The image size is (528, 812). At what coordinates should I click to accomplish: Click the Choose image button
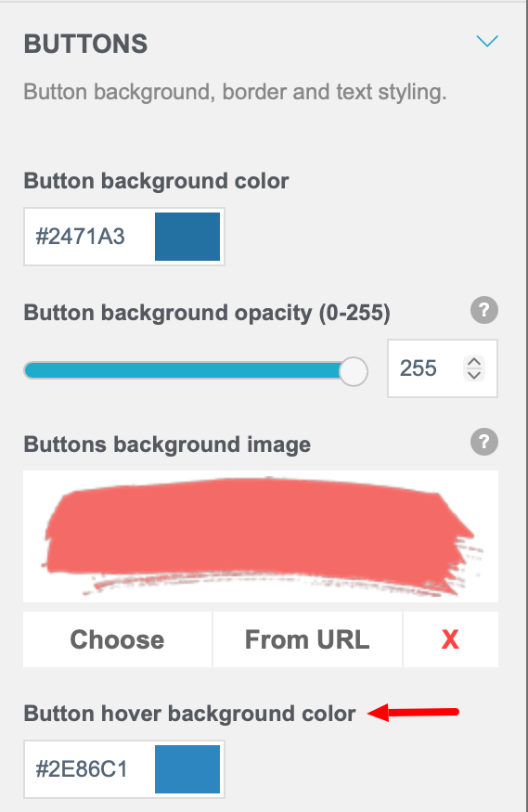118,639
